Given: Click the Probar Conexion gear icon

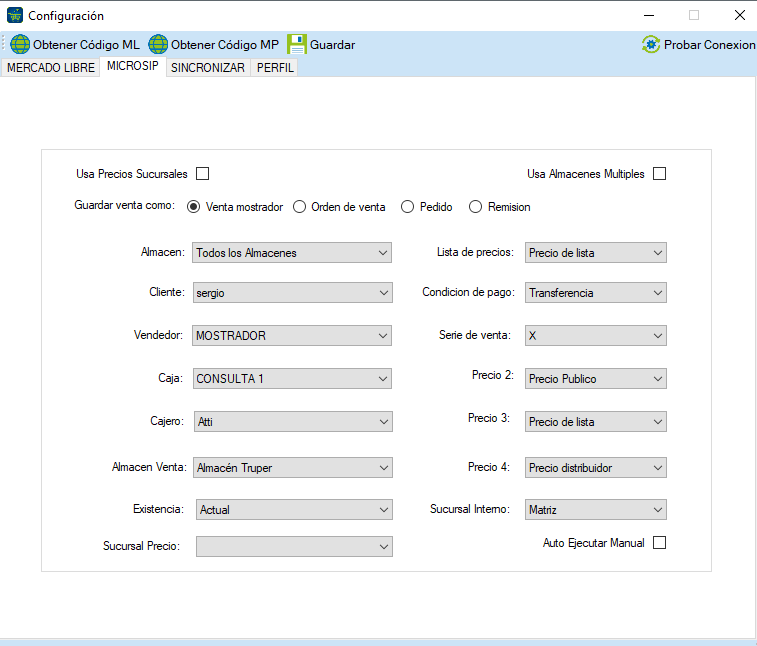Looking at the screenshot, I should click(x=651, y=44).
